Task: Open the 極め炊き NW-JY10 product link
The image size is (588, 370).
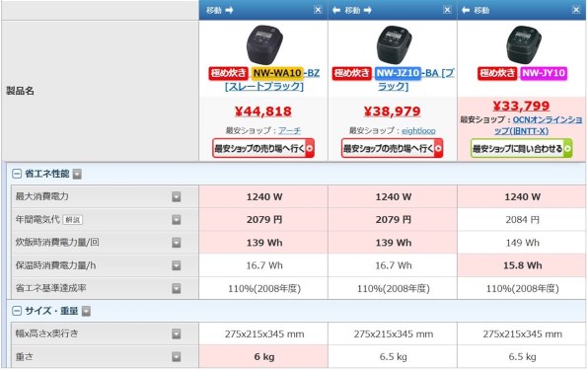Action: pyautogui.click(x=522, y=73)
